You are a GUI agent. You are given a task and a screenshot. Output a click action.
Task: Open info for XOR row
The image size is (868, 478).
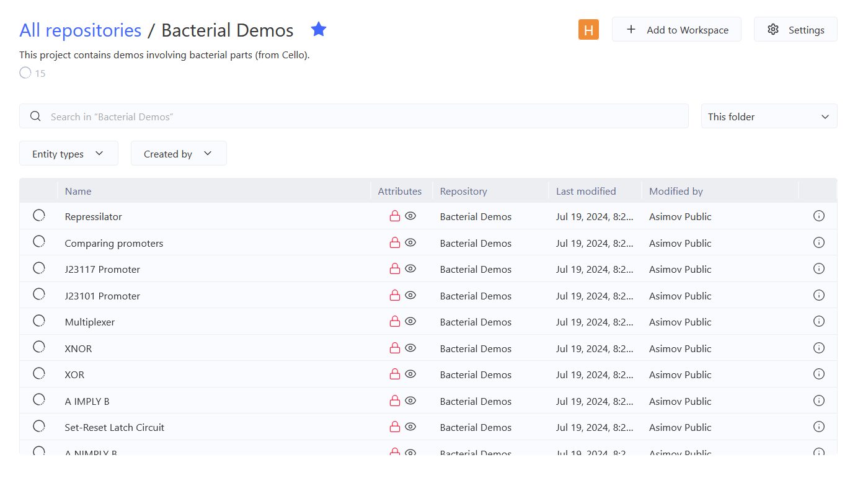point(818,374)
